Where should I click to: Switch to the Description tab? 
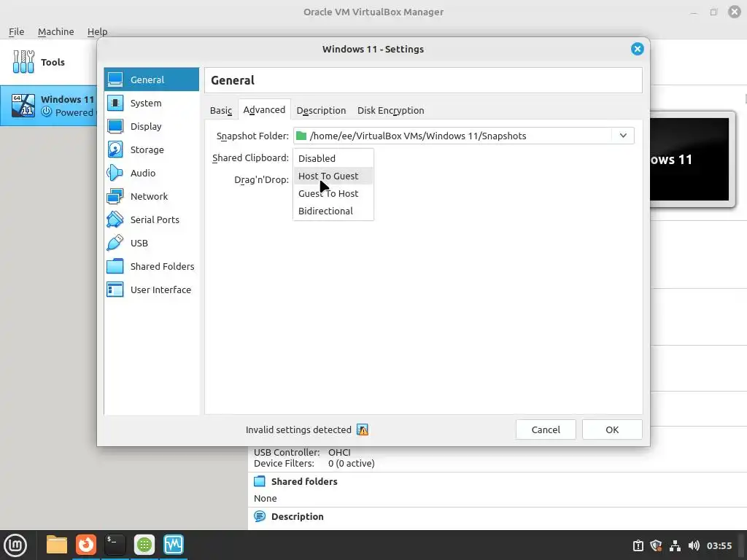(x=321, y=110)
